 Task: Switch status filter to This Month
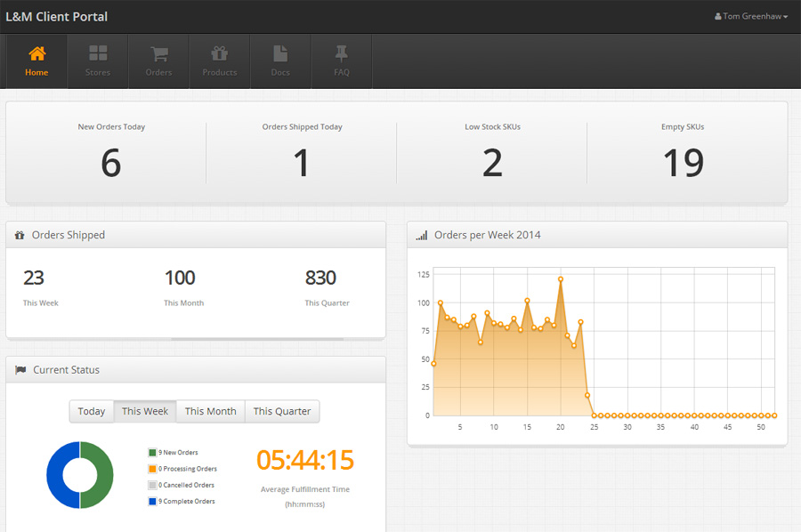(210, 411)
